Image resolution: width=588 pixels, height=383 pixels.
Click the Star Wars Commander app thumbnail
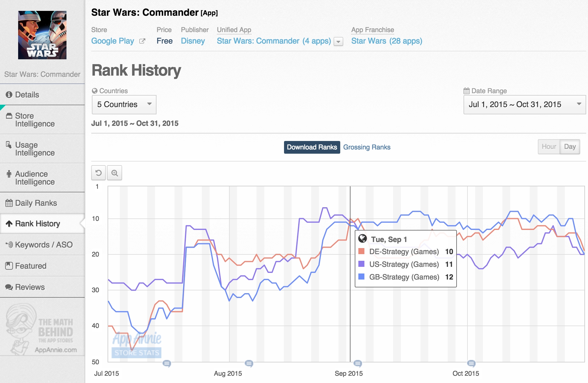(42, 35)
